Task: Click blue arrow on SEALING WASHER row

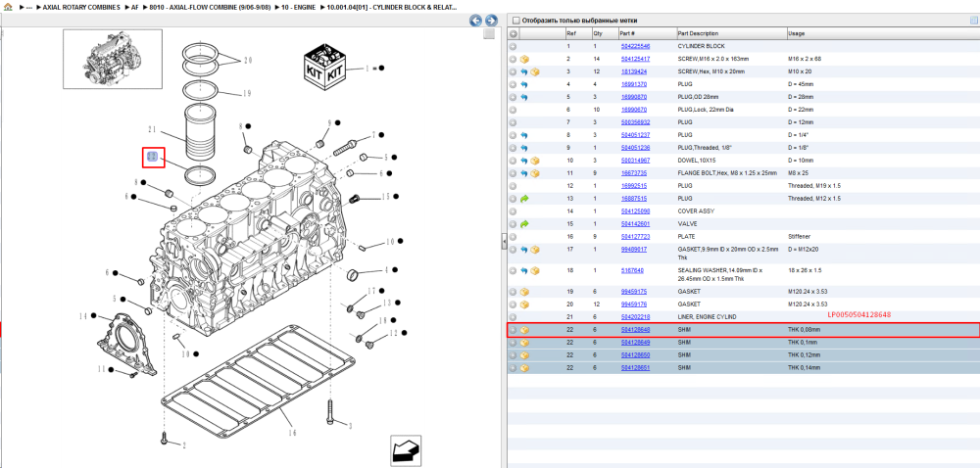Action: click(x=524, y=271)
